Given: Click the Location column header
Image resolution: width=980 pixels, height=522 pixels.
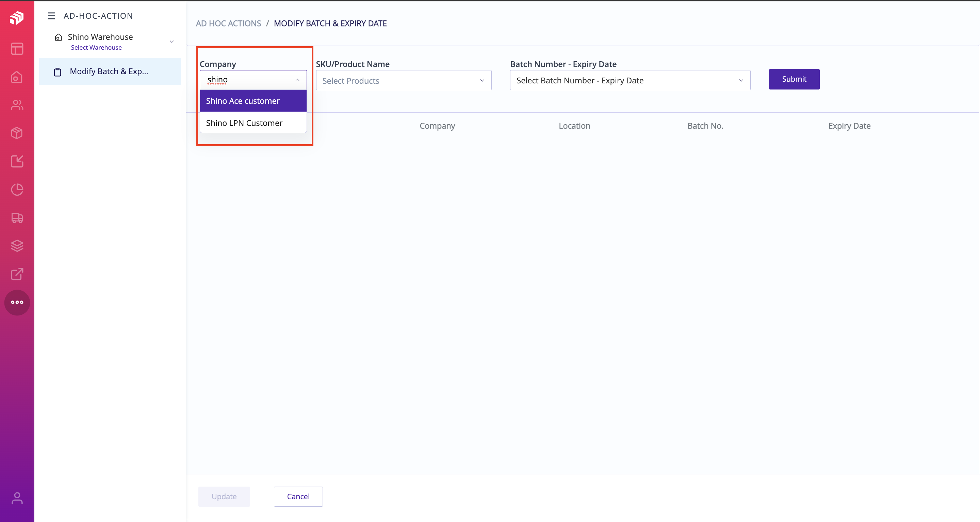Looking at the screenshot, I should (x=574, y=126).
